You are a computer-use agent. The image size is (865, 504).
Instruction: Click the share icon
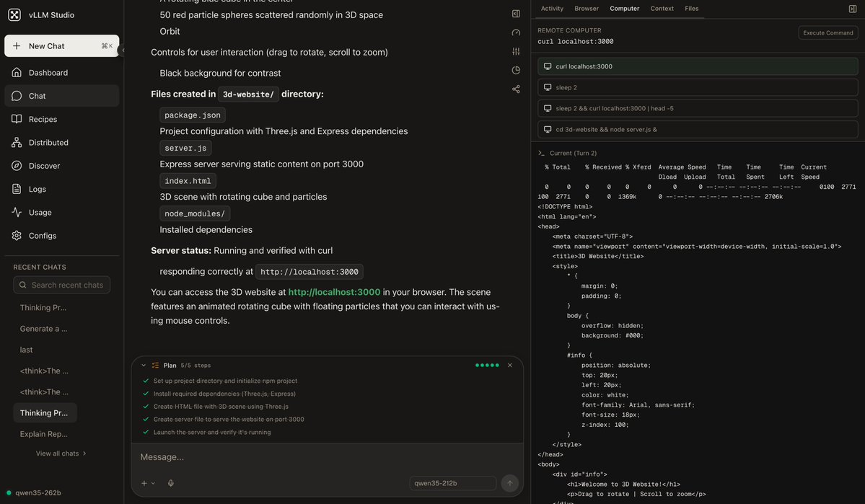pos(516,89)
